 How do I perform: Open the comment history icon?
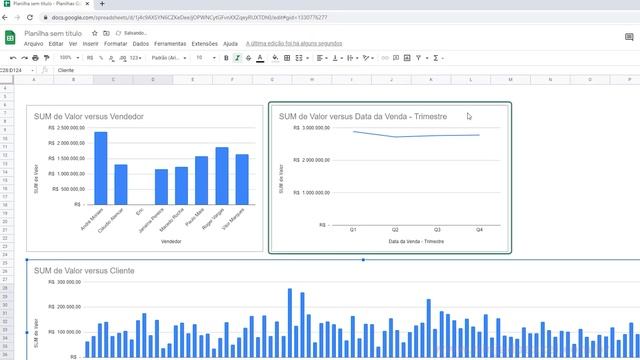click(629, 37)
